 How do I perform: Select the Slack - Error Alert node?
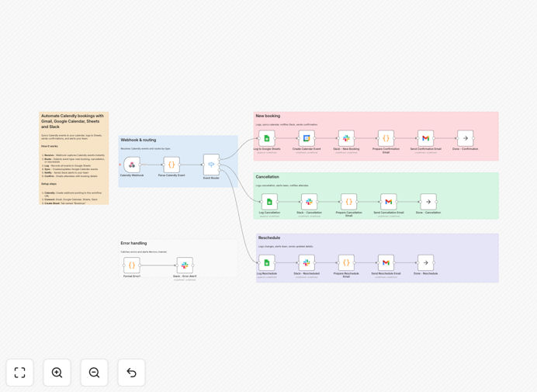tap(185, 265)
